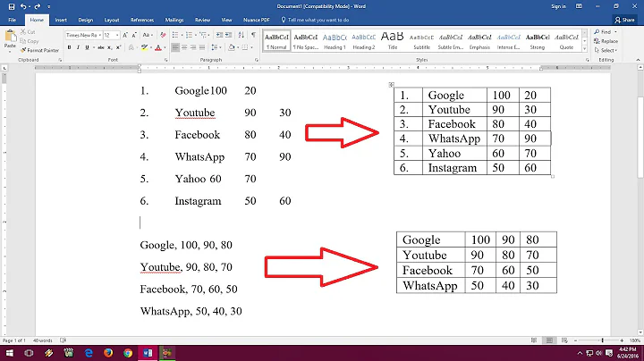The width and height of the screenshot is (644, 361).
Task: Click the Text Effects icon
Action: coord(131,47)
